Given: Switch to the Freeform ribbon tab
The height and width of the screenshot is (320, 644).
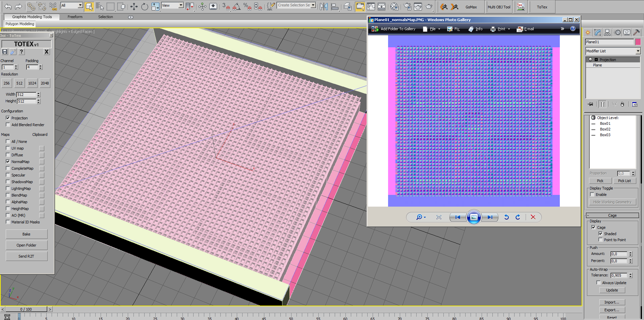Looking at the screenshot, I should click(x=75, y=17).
